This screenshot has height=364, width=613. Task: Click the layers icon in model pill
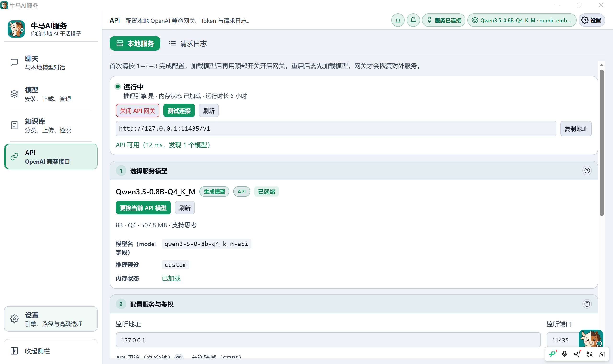pos(475,20)
